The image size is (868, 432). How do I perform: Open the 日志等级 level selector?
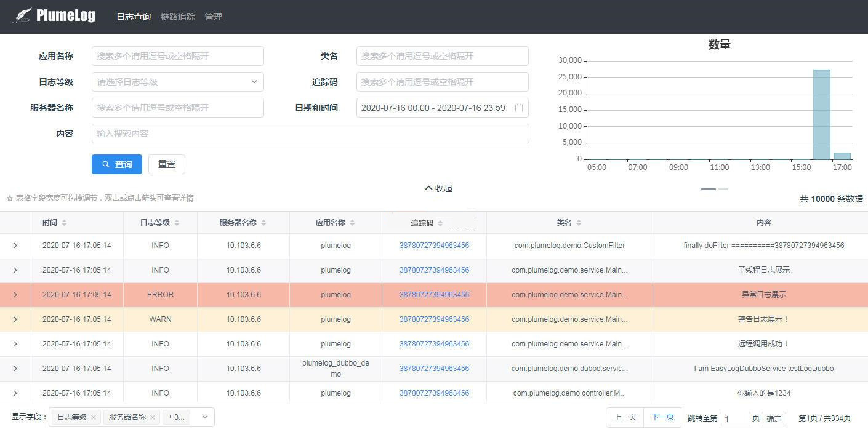[177, 81]
